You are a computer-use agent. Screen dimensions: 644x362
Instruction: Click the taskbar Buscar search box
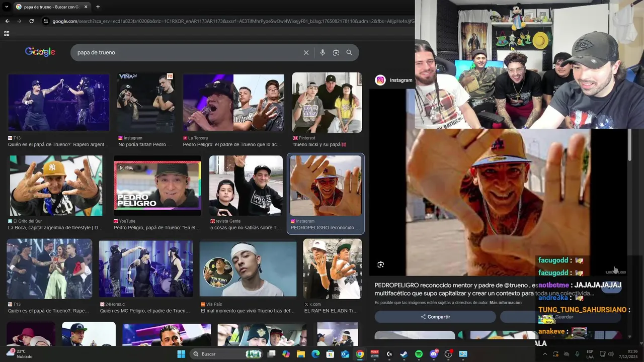point(227,354)
